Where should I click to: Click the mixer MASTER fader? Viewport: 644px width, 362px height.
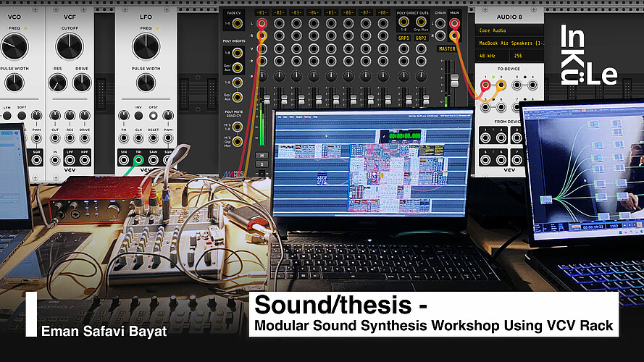(454, 80)
